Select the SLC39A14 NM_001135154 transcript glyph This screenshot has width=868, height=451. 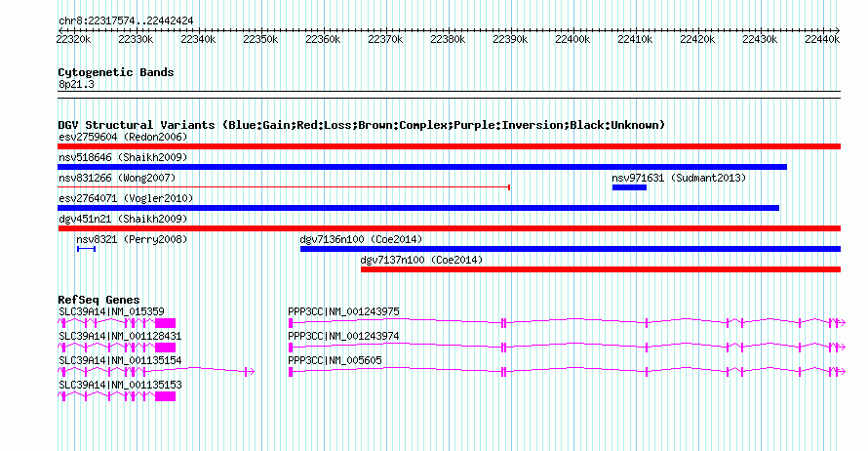[x=156, y=372]
